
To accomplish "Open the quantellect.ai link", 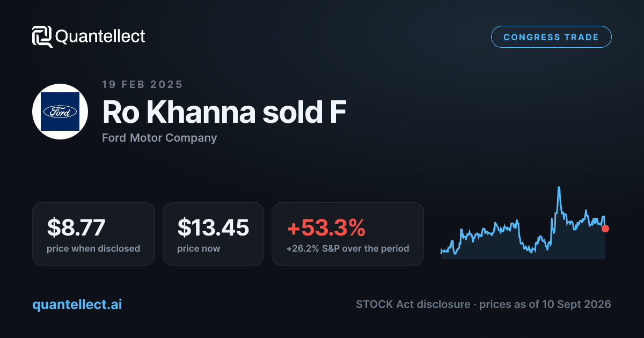I will click(77, 304).
